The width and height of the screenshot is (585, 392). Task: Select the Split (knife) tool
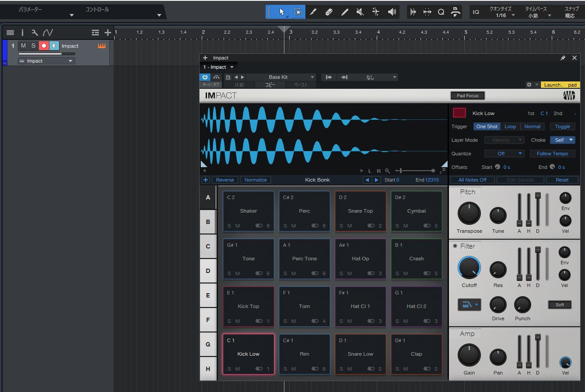313,12
